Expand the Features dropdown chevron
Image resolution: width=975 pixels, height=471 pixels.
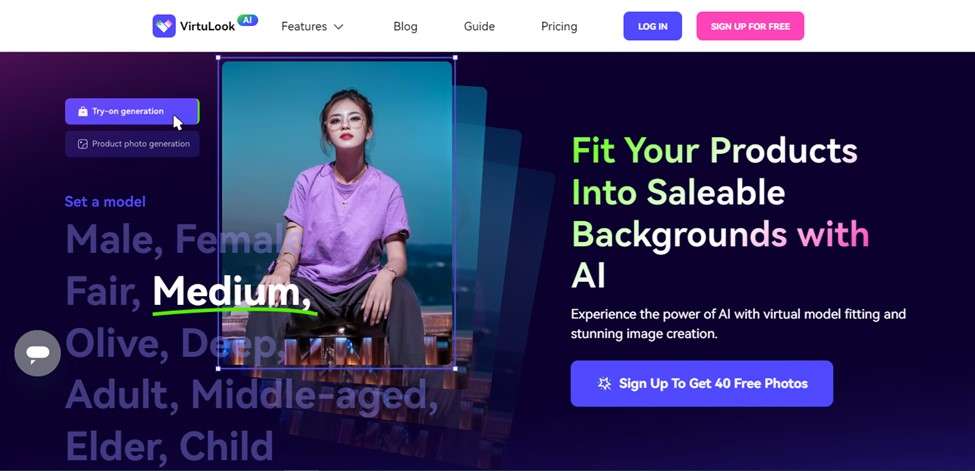(338, 27)
